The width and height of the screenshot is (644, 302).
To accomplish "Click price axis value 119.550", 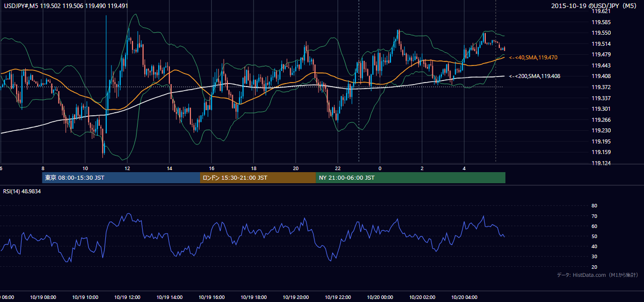I will point(602,33).
